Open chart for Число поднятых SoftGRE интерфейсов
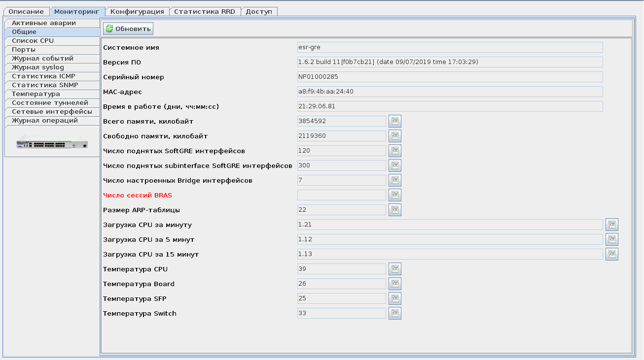Viewport: 644px width, 360px height. click(394, 151)
